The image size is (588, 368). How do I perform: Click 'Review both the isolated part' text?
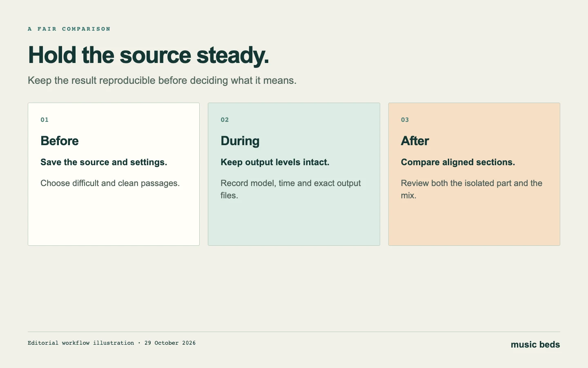pyautogui.click(x=472, y=189)
